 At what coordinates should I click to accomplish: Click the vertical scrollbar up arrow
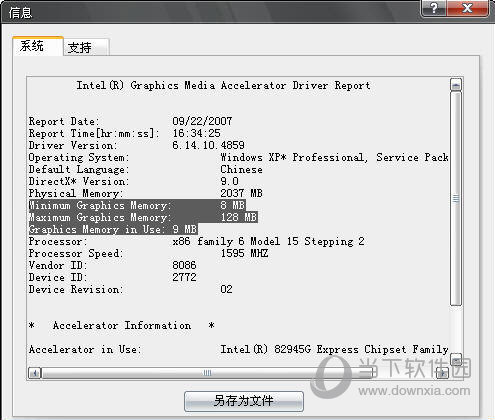click(456, 85)
